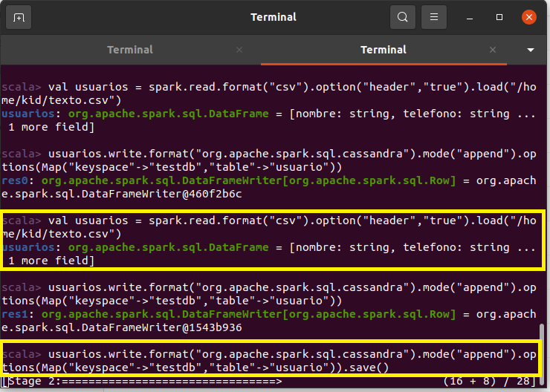Maximize the Terminal window
This screenshot has height=392, width=550.
coord(499,17)
